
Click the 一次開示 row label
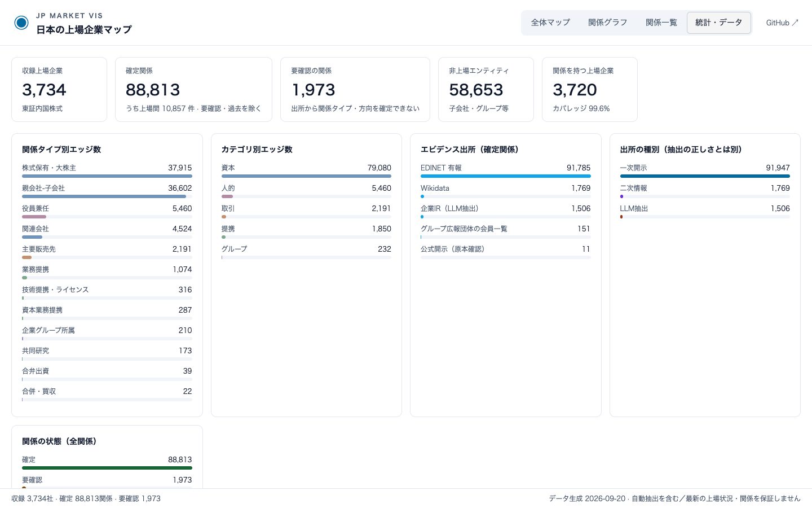click(634, 168)
